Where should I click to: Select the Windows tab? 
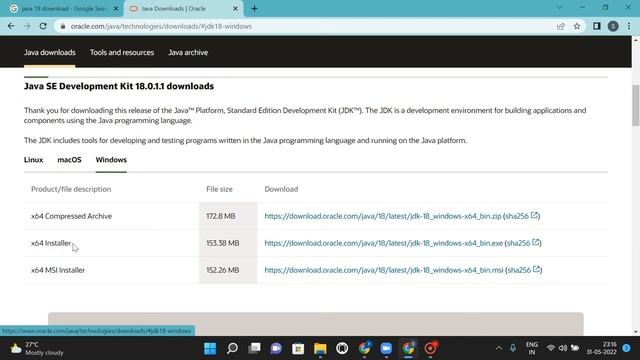click(111, 160)
